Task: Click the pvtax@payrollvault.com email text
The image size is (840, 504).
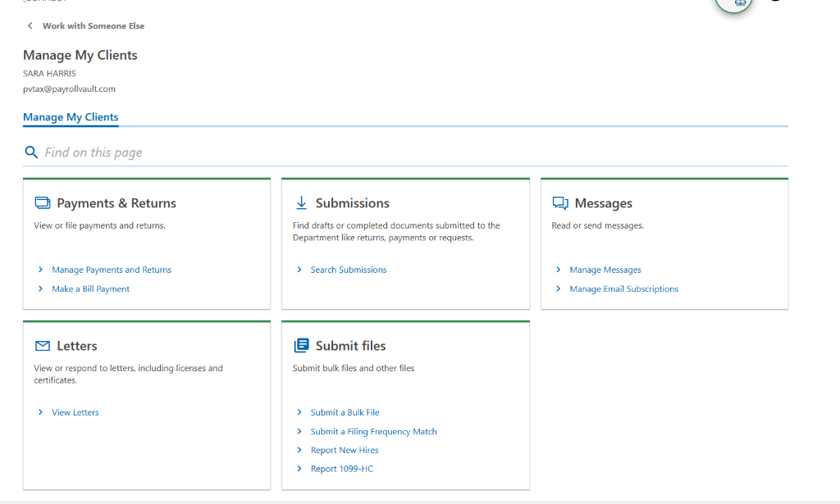Action: [x=69, y=89]
